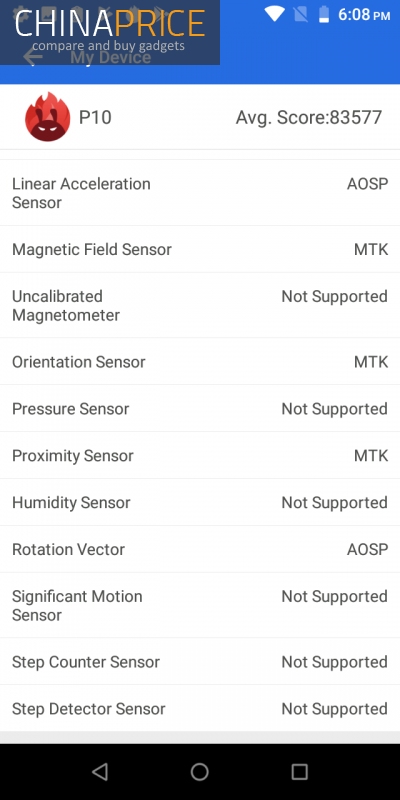Tap the 6:08 PM clock

[x=364, y=14]
